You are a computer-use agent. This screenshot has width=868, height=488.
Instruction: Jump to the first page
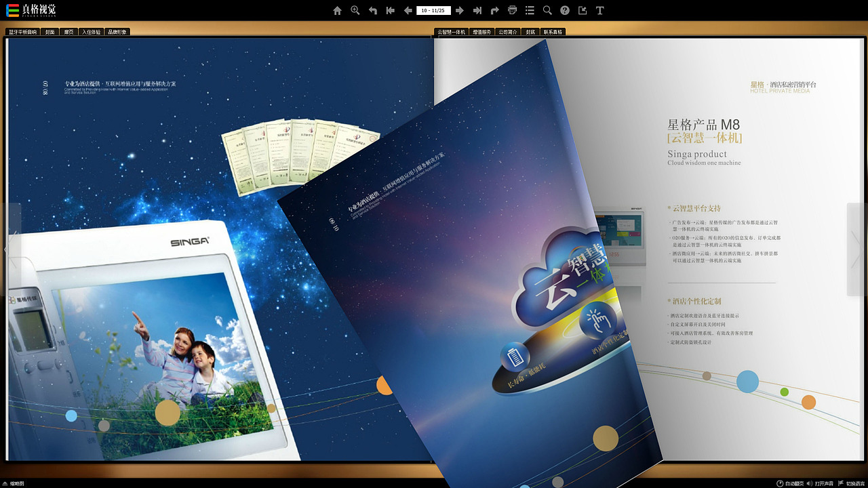tap(390, 10)
